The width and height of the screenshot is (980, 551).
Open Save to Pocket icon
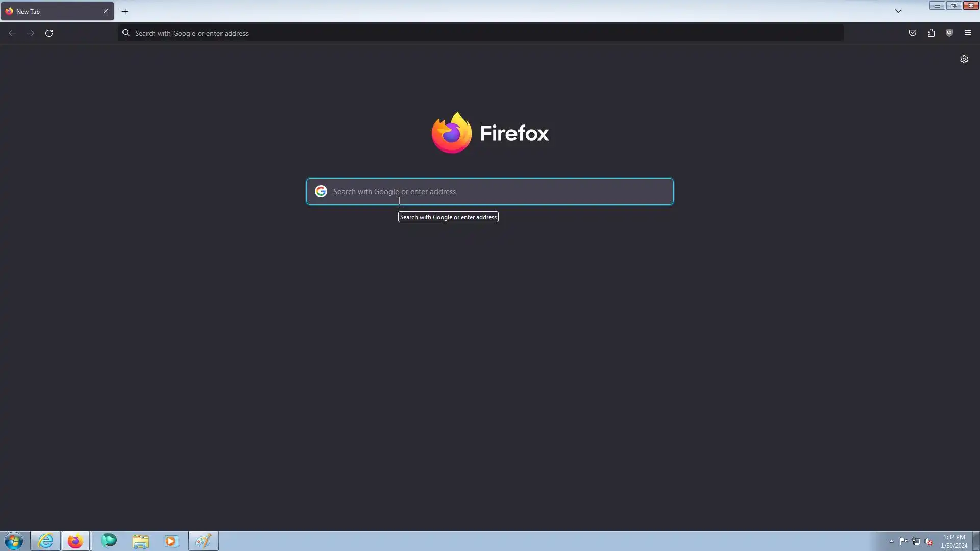(913, 33)
